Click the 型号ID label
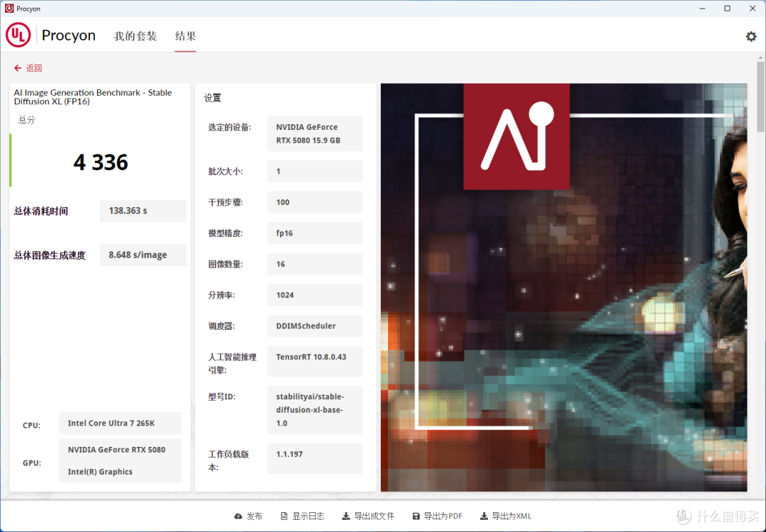Image resolution: width=766 pixels, height=532 pixels. [x=222, y=397]
